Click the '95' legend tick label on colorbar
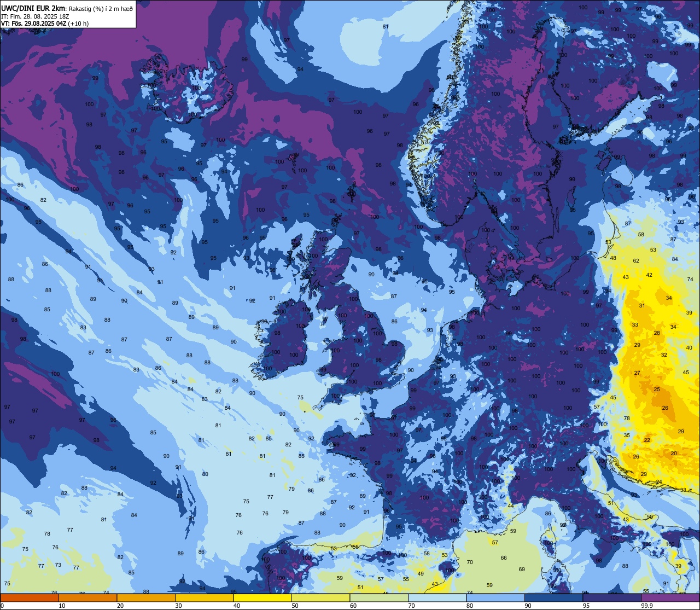Screen dimensions: 700x610 (586, 606)
